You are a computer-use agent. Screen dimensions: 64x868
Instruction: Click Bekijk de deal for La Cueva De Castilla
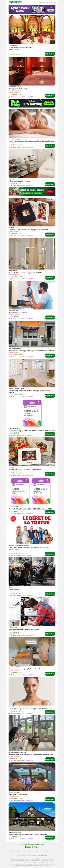(49, 355)
